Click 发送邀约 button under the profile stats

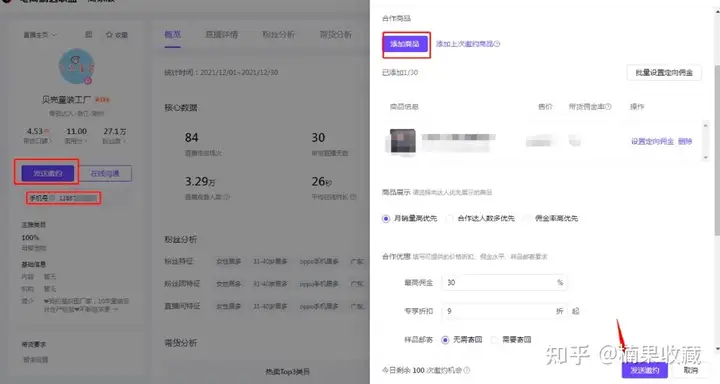47,173
